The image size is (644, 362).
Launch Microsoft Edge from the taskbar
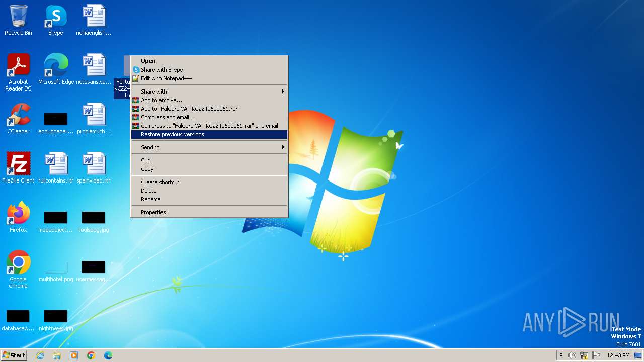pos(108,355)
